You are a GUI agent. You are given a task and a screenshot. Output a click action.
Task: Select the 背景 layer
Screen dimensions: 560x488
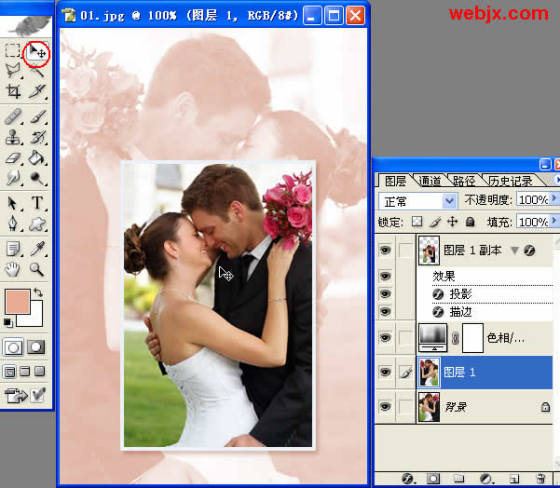pyautogui.click(x=484, y=407)
